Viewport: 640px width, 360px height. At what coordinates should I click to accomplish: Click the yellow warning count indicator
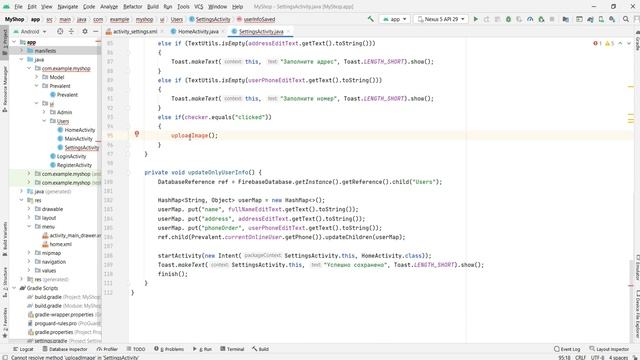(x=609, y=43)
